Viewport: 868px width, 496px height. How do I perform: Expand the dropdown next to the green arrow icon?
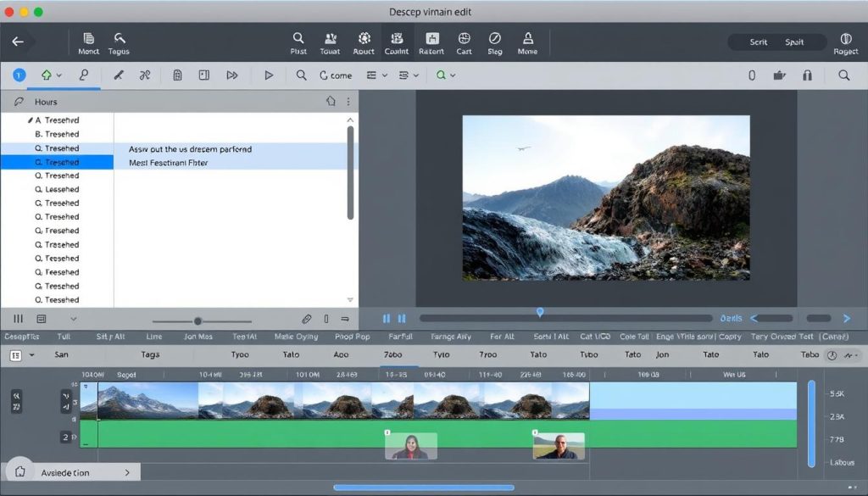58,75
